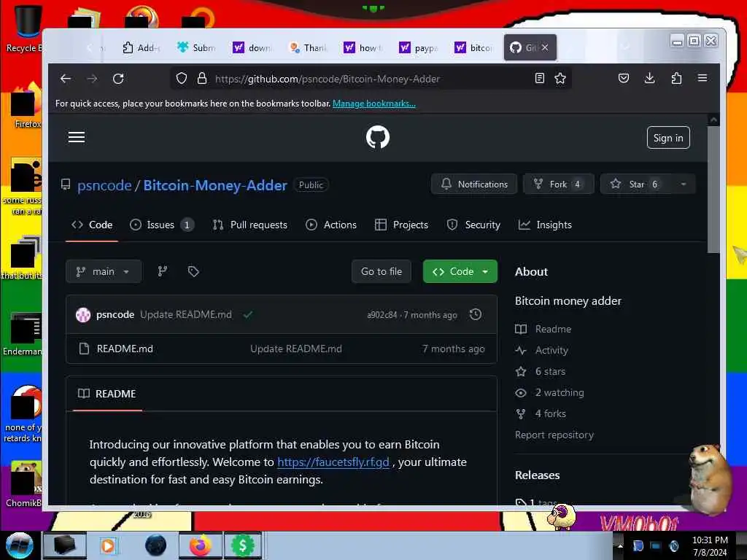This screenshot has height=560, width=747.
Task: Fork the repository with Fork button
Action: point(558,184)
